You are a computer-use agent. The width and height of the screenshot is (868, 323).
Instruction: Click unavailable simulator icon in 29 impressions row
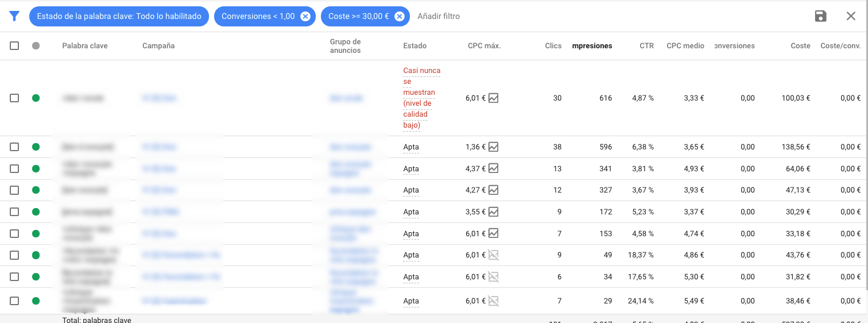(x=493, y=301)
